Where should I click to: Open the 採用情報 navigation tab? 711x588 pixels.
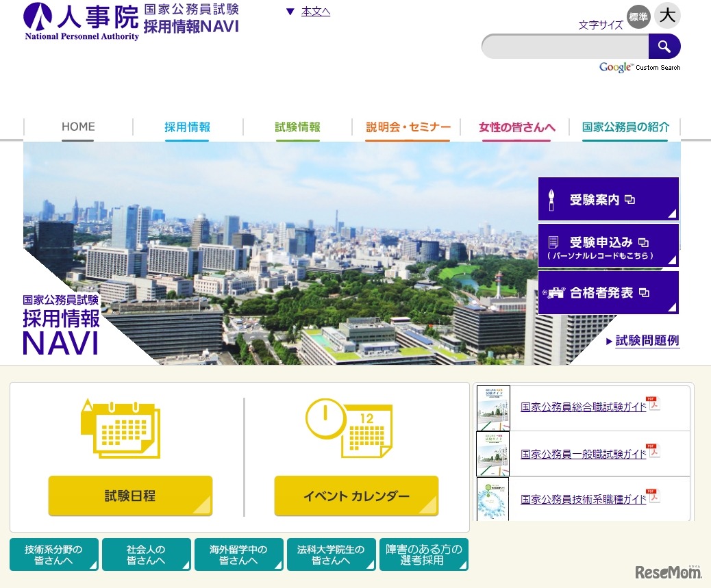point(187,127)
